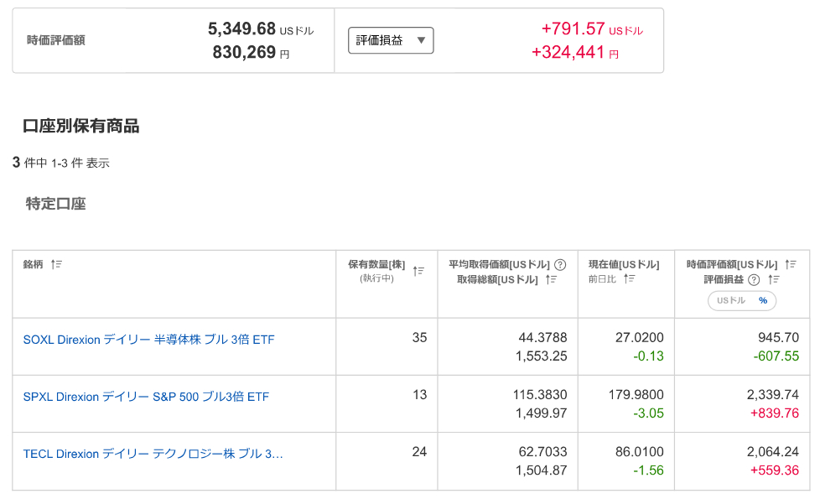820x504 pixels.
Task: Select SPXL total cost 1,499.97
Action: click(x=542, y=413)
